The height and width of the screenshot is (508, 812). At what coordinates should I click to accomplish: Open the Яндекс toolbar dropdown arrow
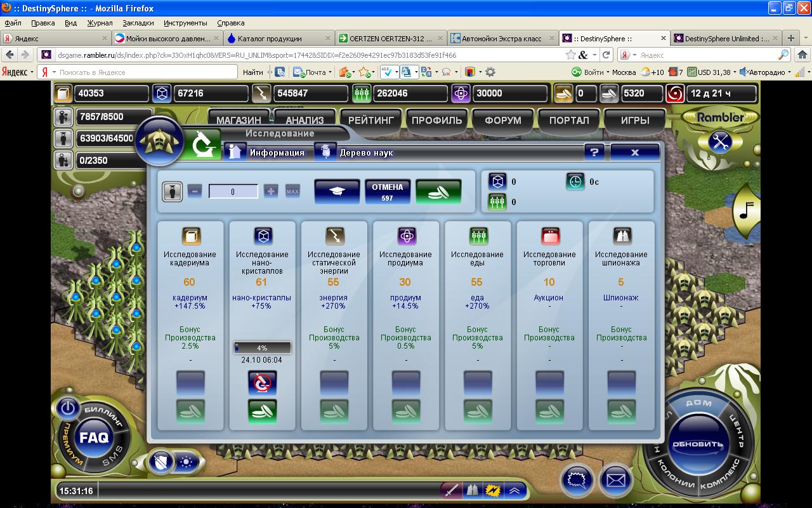(32, 72)
